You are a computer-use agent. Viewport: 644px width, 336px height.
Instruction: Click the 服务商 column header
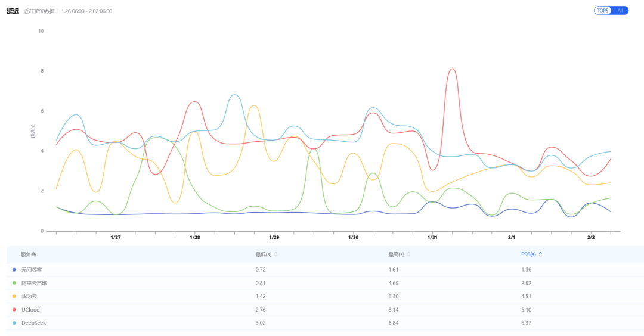(28, 254)
